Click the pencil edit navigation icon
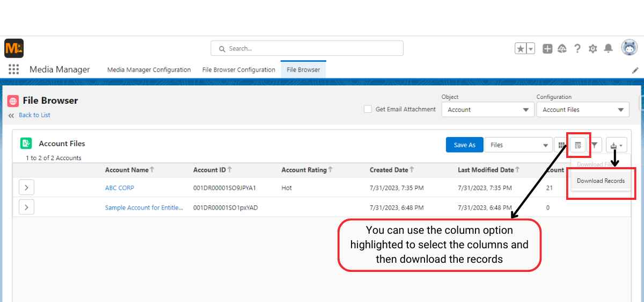 coord(635,70)
